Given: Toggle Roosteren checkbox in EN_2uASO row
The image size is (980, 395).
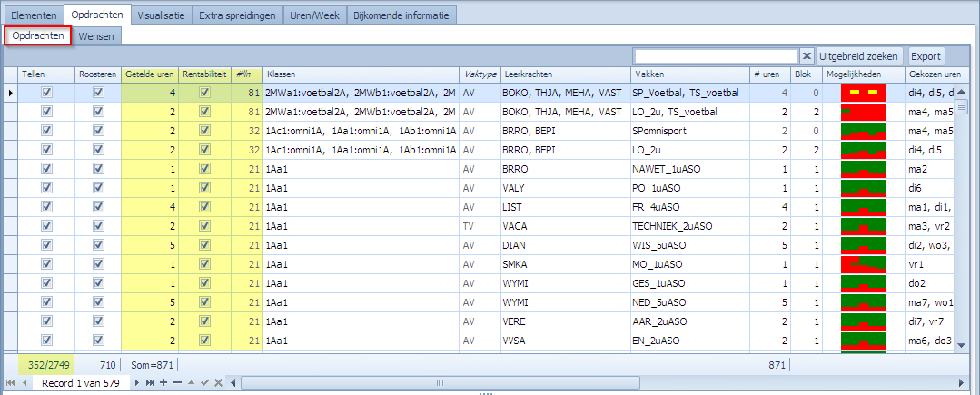Looking at the screenshot, I should click(x=98, y=341).
